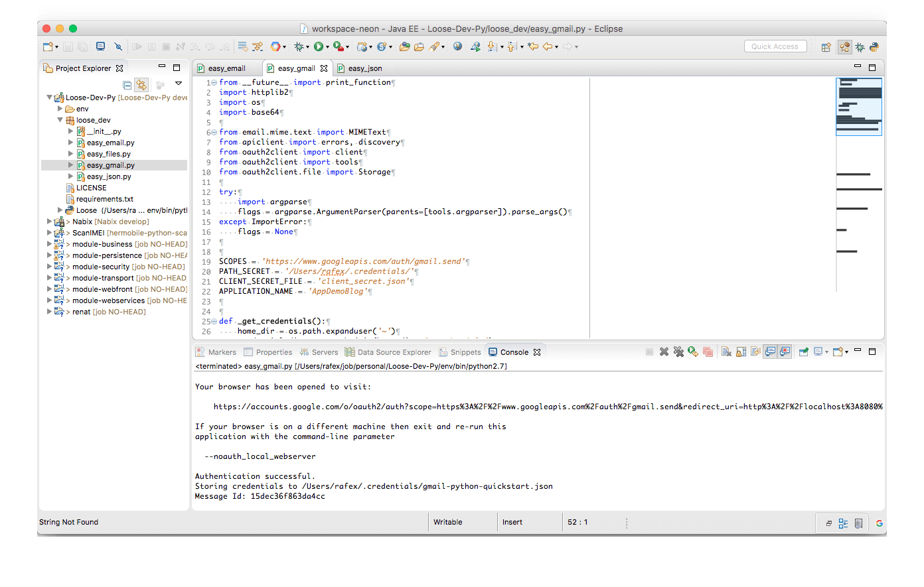Pin the Console view
924x587 pixels.
point(804,352)
